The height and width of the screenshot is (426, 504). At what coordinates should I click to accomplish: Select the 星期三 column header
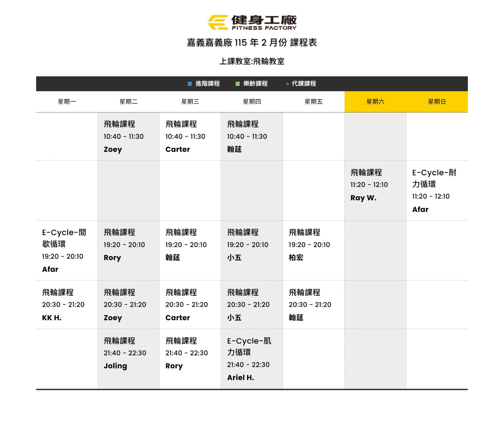pos(190,102)
